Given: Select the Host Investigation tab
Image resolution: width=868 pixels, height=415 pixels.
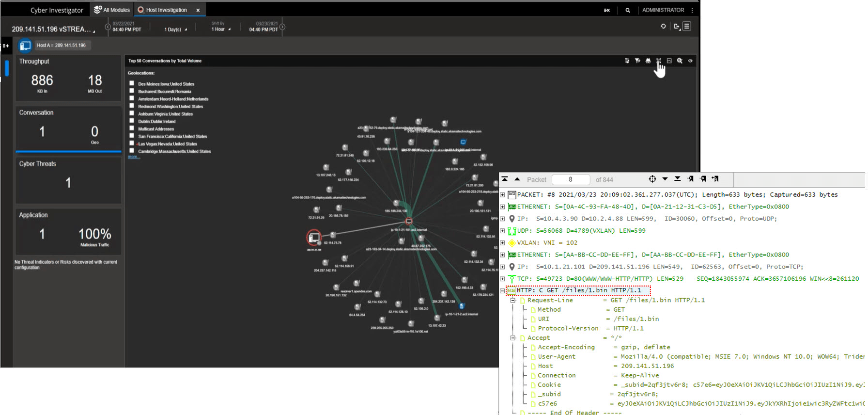Looking at the screenshot, I should [166, 10].
